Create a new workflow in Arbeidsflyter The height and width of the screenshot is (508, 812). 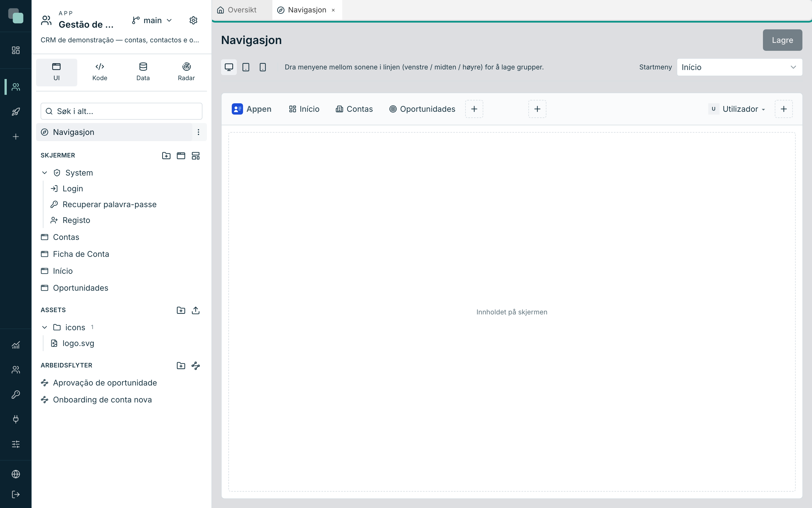[196, 365]
